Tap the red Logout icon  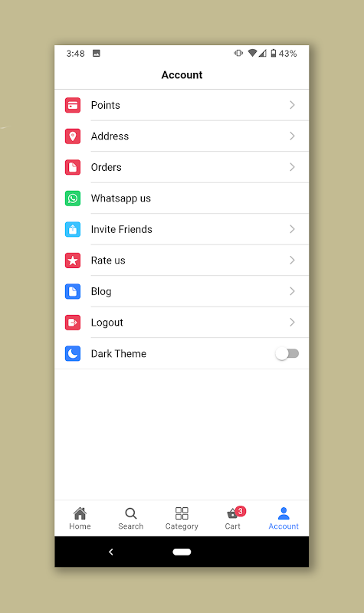[x=73, y=323]
